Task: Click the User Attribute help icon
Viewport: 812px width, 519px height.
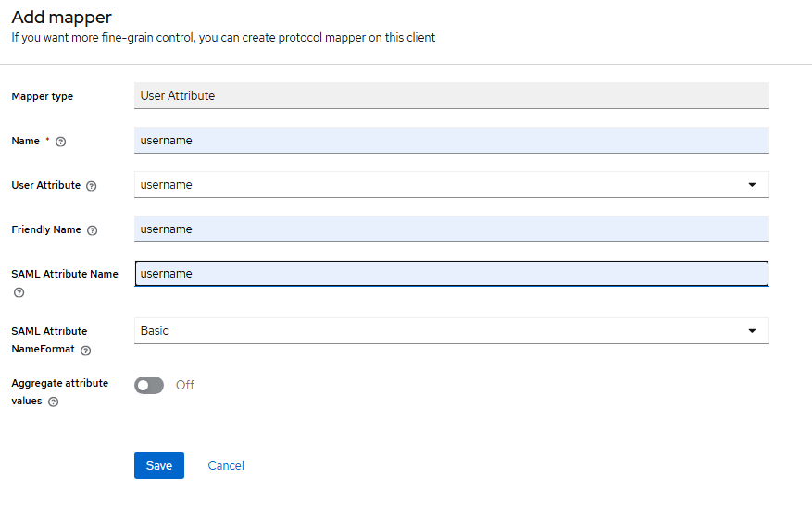Action: tap(91, 186)
